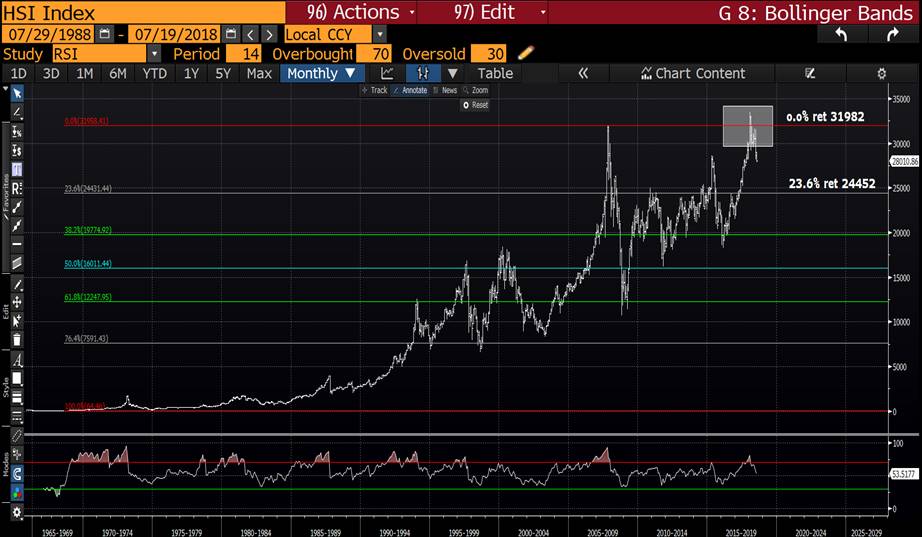922x537 pixels.
Task: Open the font style 'A' tool
Action: [x=17, y=360]
